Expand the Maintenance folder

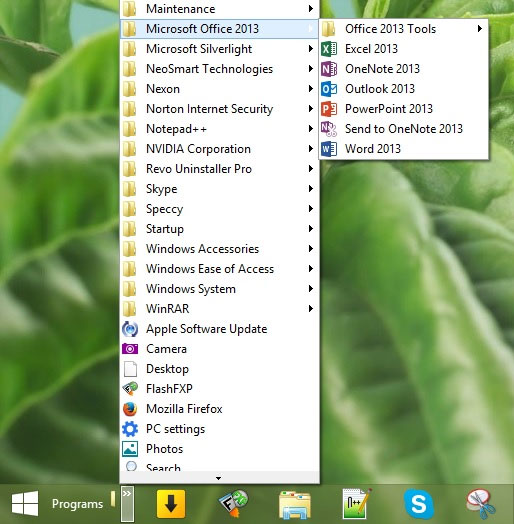coord(219,9)
